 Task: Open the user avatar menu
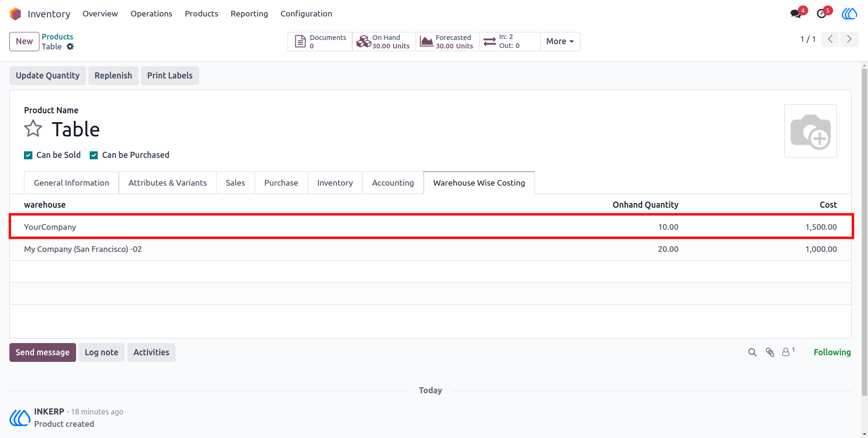(x=849, y=14)
